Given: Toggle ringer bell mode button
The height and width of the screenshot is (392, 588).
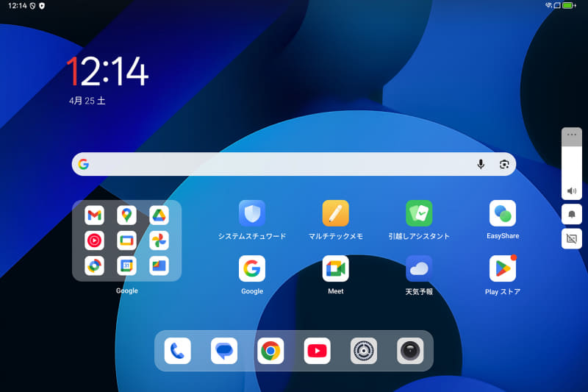Looking at the screenshot, I should tap(572, 214).
